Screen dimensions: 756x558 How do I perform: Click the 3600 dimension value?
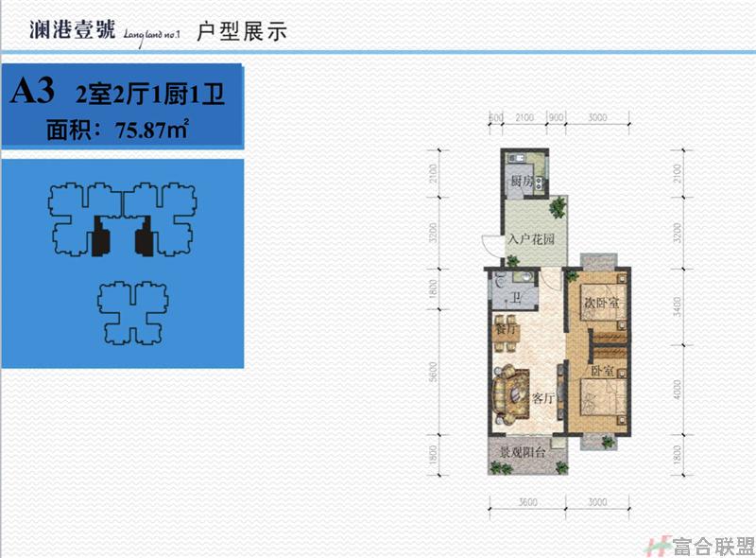tap(527, 502)
